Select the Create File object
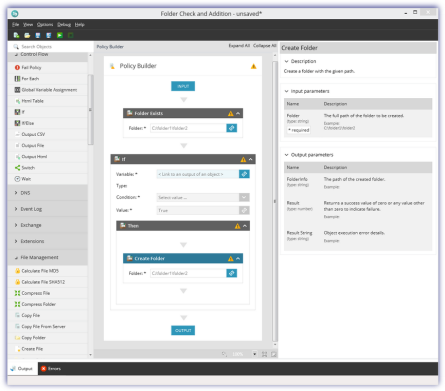Image resolution: width=445 pixels, height=391 pixels. coord(48,349)
